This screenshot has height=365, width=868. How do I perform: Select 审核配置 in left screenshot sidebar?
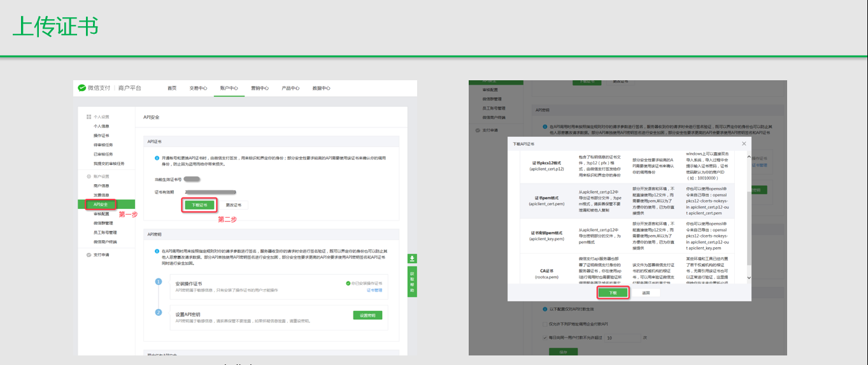click(101, 214)
